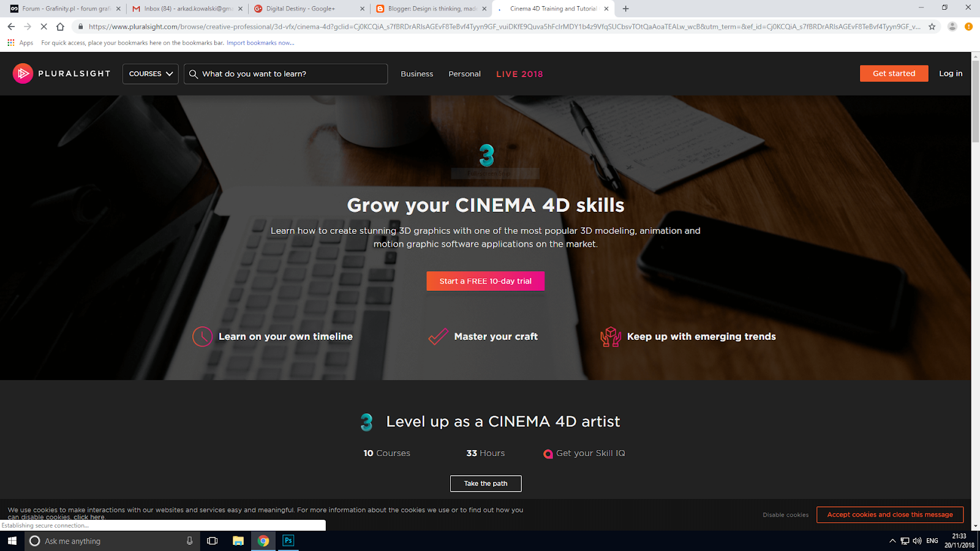The image size is (980, 551).
Task: Click the Skill IQ circle icon
Action: pyautogui.click(x=548, y=454)
